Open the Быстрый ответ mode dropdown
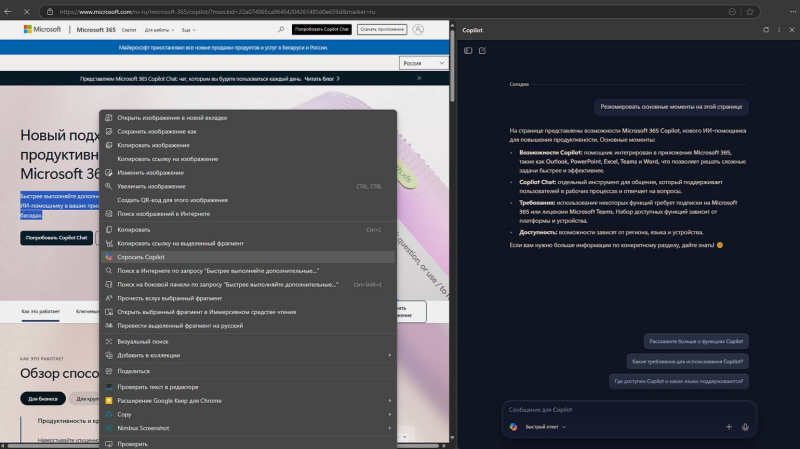 coord(545,427)
